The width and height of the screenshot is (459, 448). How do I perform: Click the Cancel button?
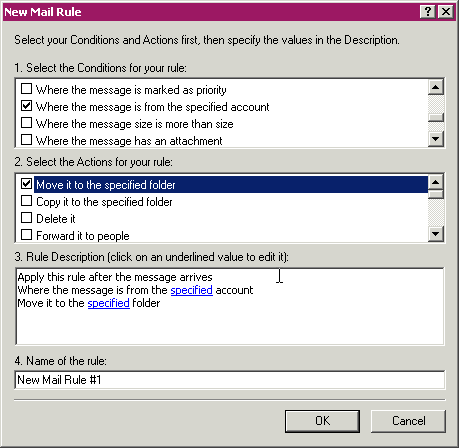[x=408, y=421]
